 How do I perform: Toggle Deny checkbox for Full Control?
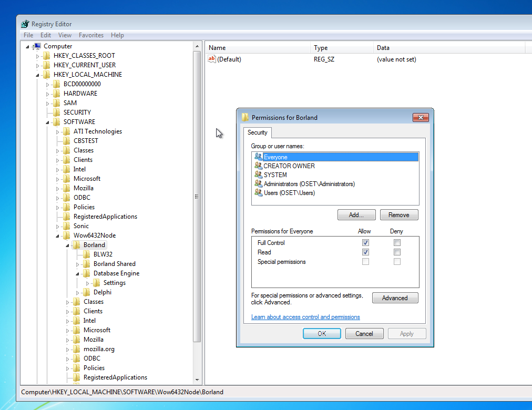[397, 243]
